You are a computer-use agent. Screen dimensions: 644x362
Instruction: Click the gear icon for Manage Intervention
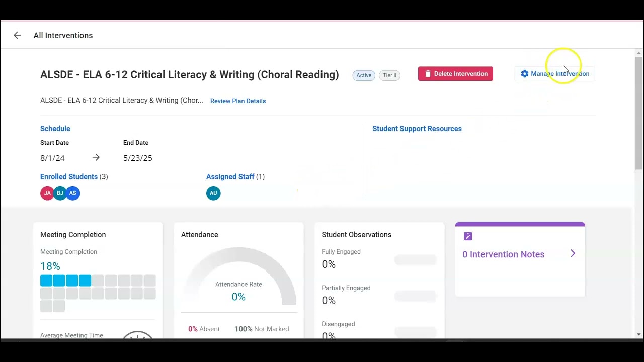(525, 74)
